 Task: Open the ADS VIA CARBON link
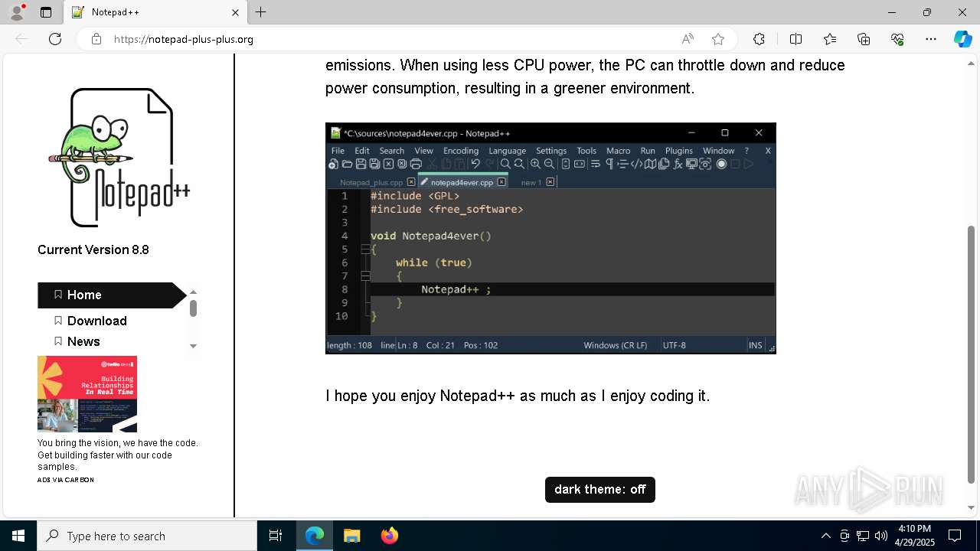[66, 480]
